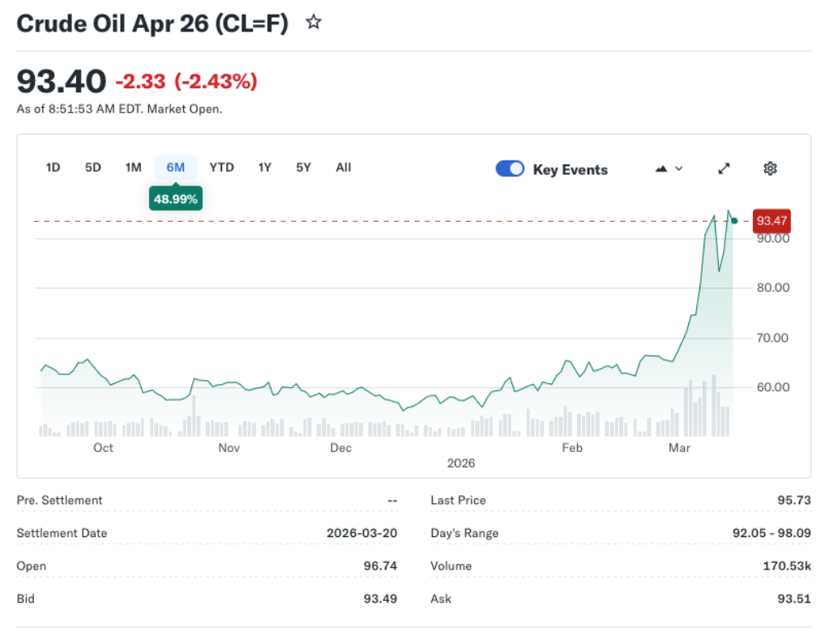Switch chart to YTD range
This screenshot has height=644, width=830.
coord(221,168)
